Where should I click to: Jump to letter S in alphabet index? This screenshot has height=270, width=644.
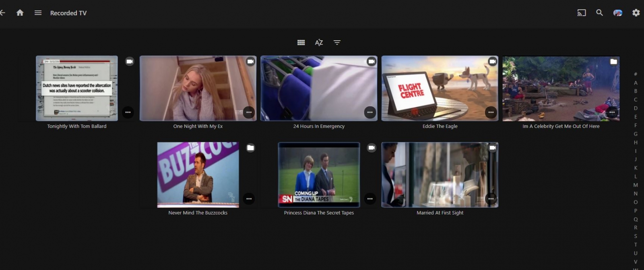pos(636,236)
